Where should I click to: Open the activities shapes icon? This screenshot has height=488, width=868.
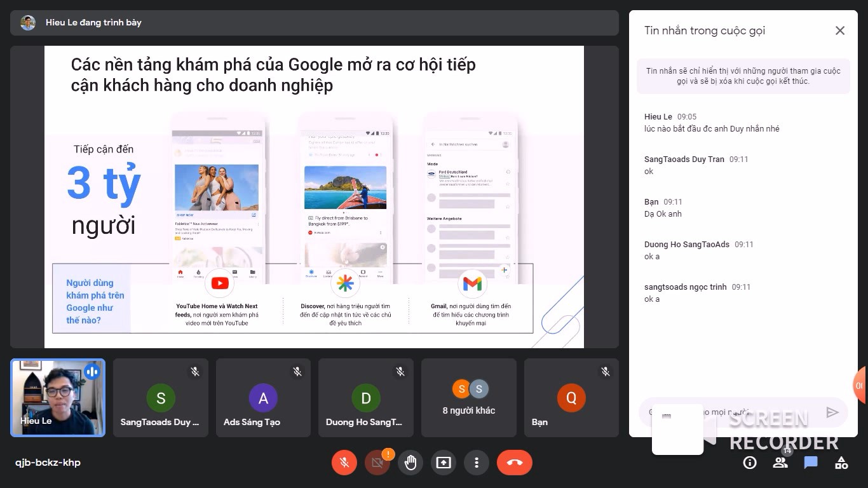coord(841,463)
